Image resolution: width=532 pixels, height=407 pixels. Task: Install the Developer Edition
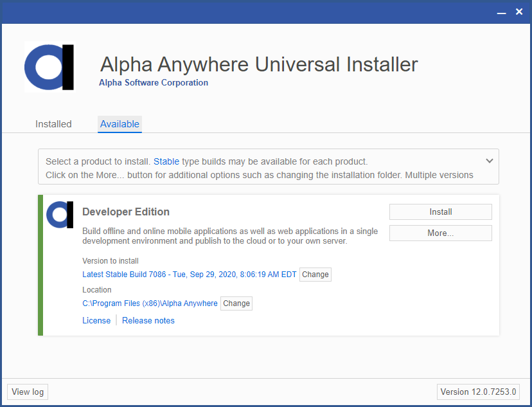click(440, 212)
